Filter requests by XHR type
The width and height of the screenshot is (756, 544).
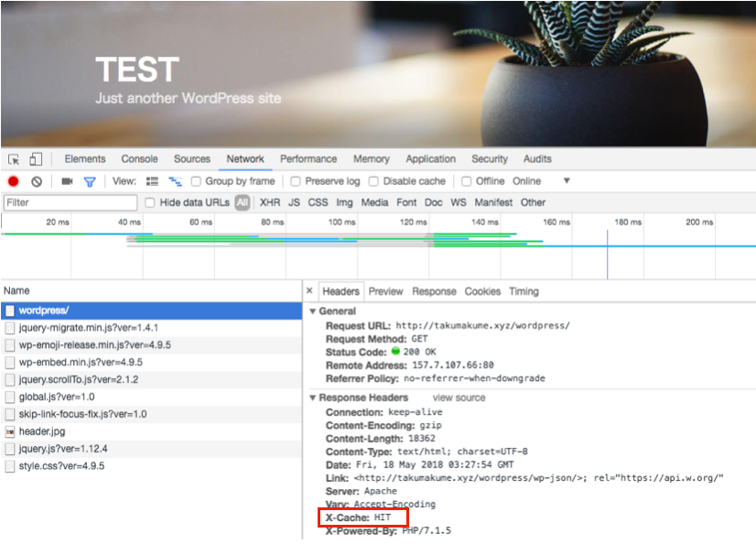[x=270, y=202]
